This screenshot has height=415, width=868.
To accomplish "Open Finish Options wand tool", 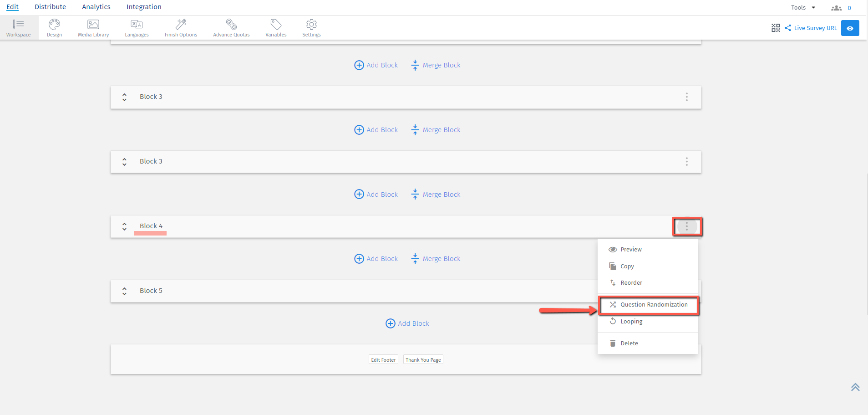I will [181, 28].
